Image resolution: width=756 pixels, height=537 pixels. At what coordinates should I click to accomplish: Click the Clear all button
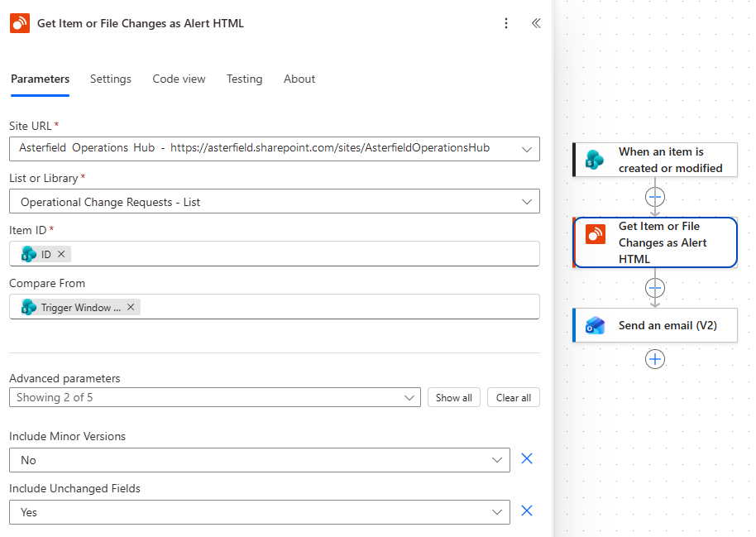(x=514, y=397)
